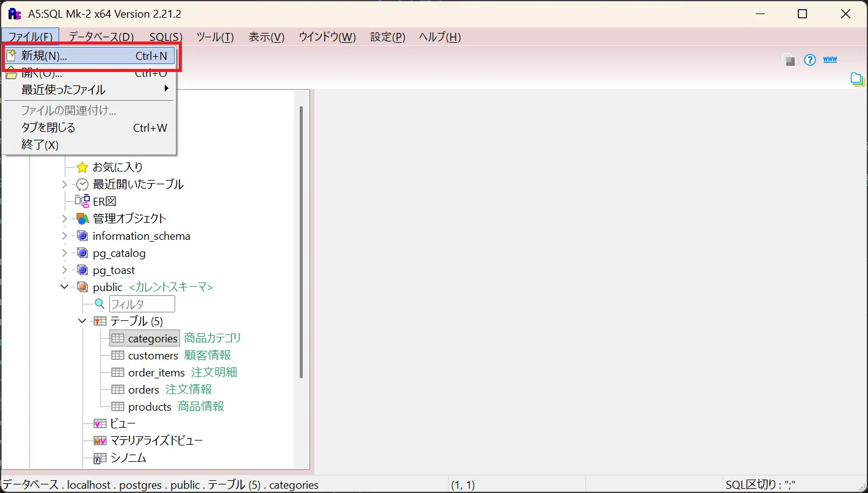
Task: Click the 商品カテゴリ comment text
Action: (213, 338)
